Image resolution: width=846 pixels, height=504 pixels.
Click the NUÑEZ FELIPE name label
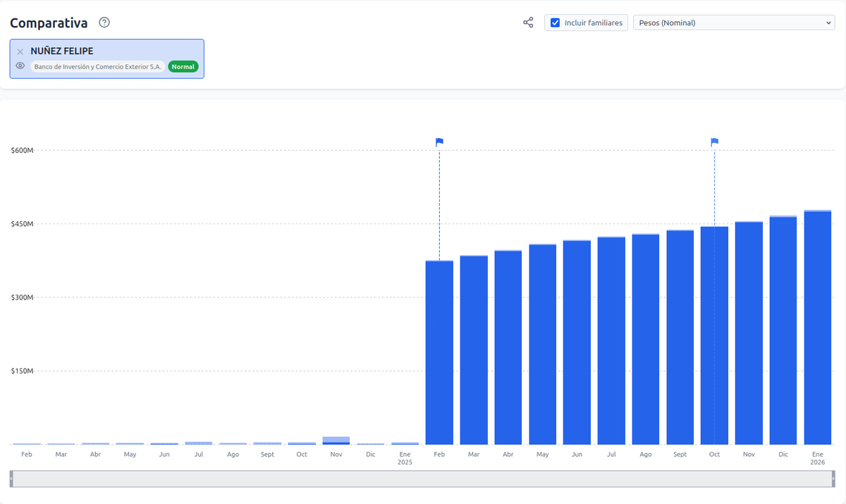pyautogui.click(x=62, y=51)
